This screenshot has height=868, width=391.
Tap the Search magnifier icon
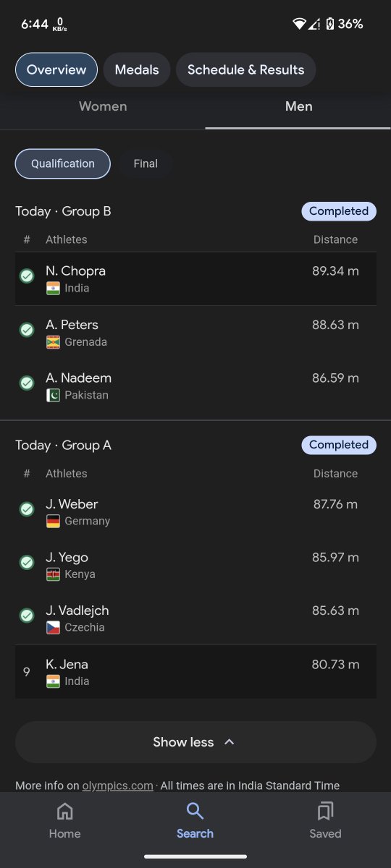(x=195, y=812)
